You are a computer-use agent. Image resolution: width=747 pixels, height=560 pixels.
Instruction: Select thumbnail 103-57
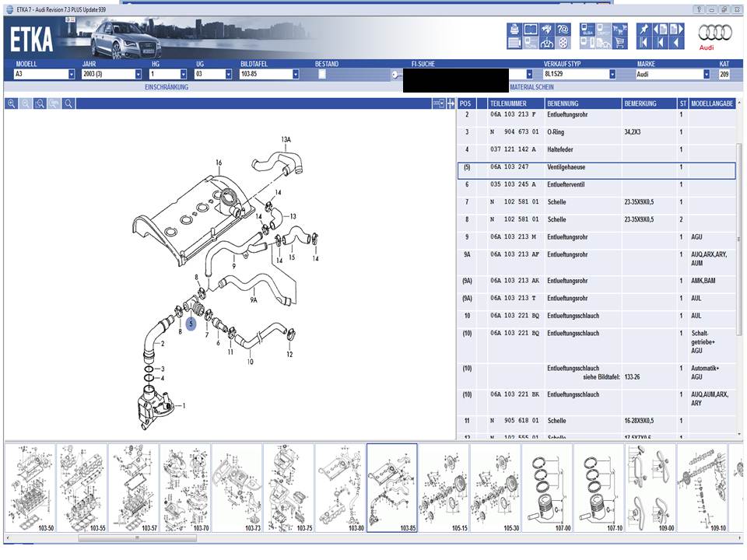pos(133,488)
